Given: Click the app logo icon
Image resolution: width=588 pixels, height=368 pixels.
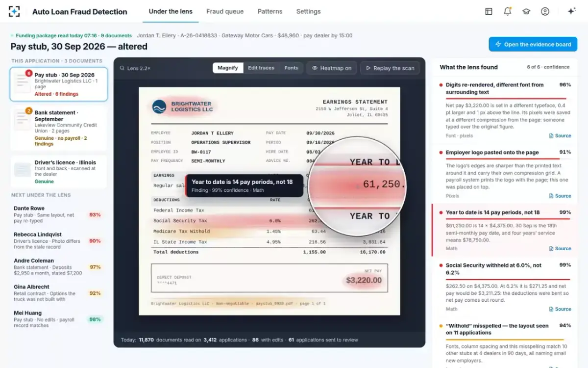Looking at the screenshot, I should 14,11.
